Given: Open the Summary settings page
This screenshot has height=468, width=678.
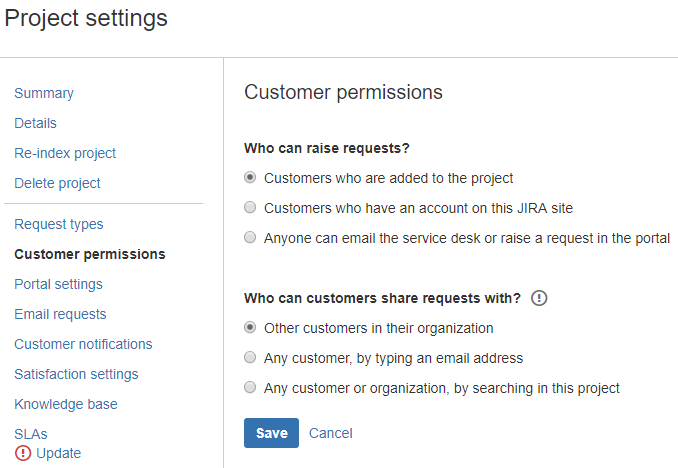Looking at the screenshot, I should point(44,93).
